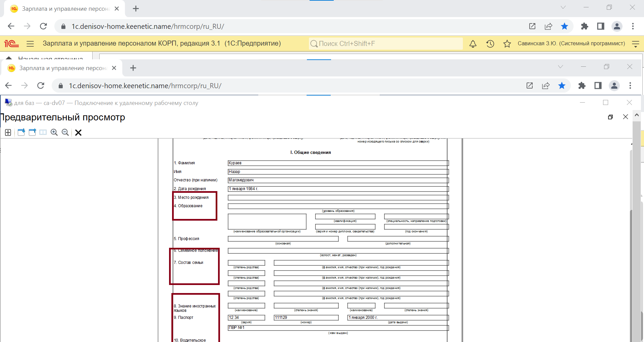Click the page icon with down arrow

click(21, 132)
